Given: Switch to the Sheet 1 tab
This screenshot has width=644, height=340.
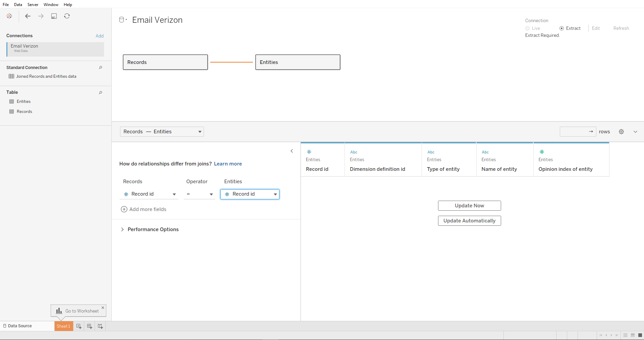Looking at the screenshot, I should (x=64, y=326).
